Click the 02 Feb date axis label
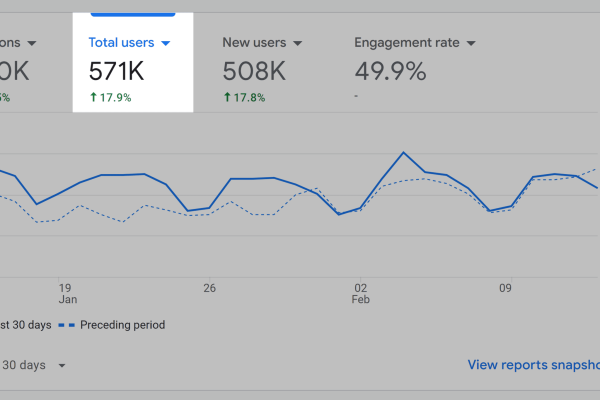This screenshot has height=400, width=600. coord(361,293)
